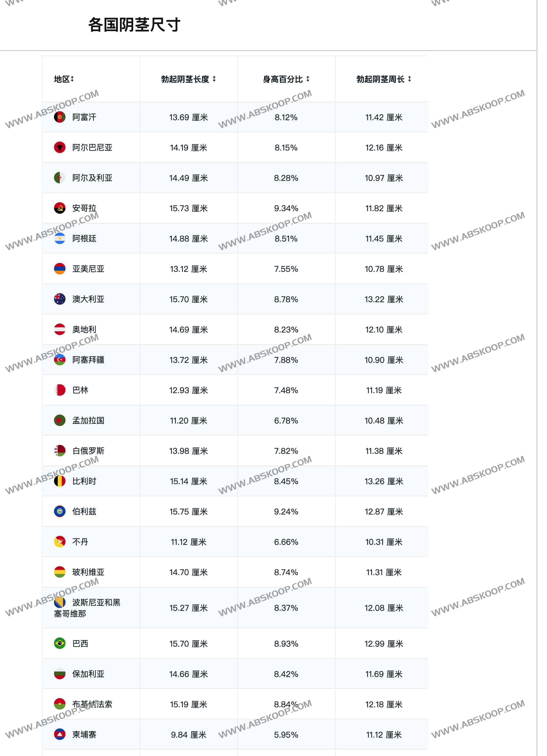
Task: Click the Albania flag icon
Action: coord(60,147)
